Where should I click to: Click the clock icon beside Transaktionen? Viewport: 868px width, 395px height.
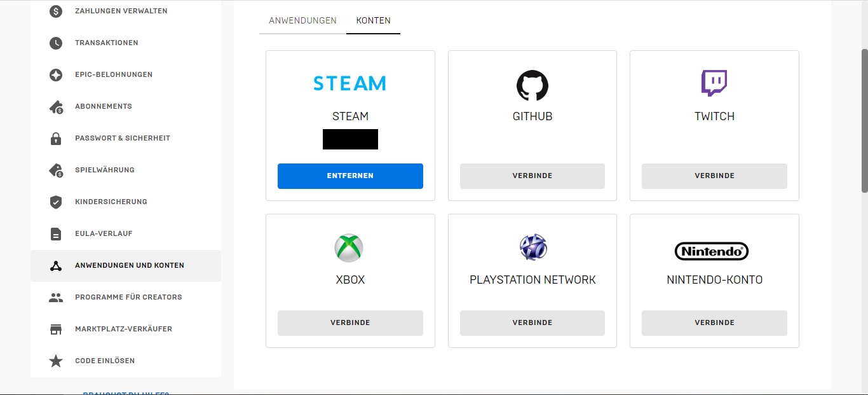pyautogui.click(x=56, y=43)
